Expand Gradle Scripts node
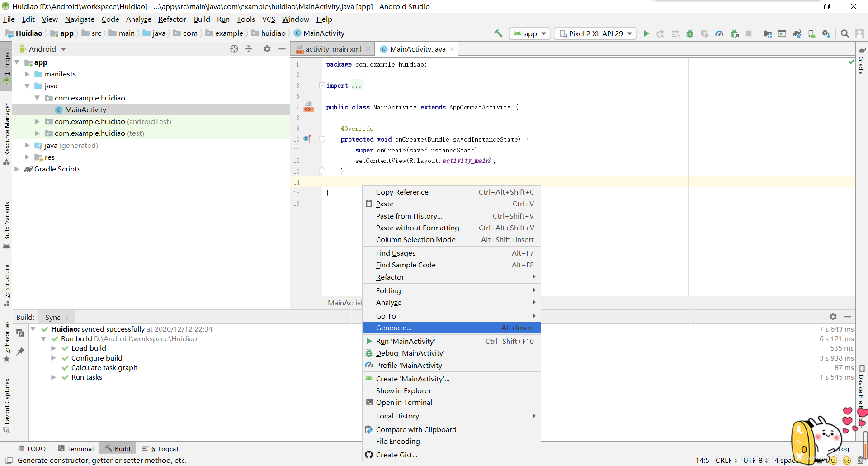868x466 pixels. pos(17,169)
